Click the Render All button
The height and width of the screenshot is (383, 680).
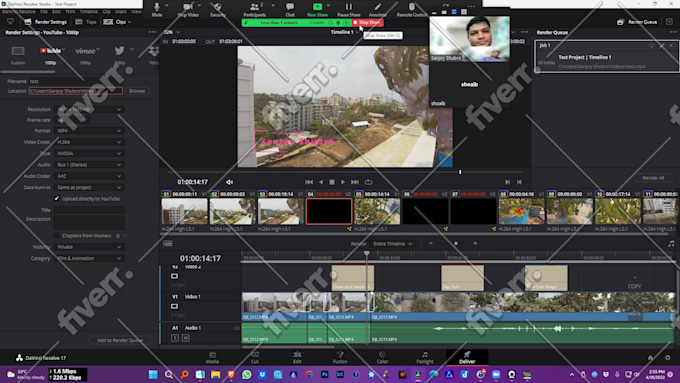[x=653, y=178]
